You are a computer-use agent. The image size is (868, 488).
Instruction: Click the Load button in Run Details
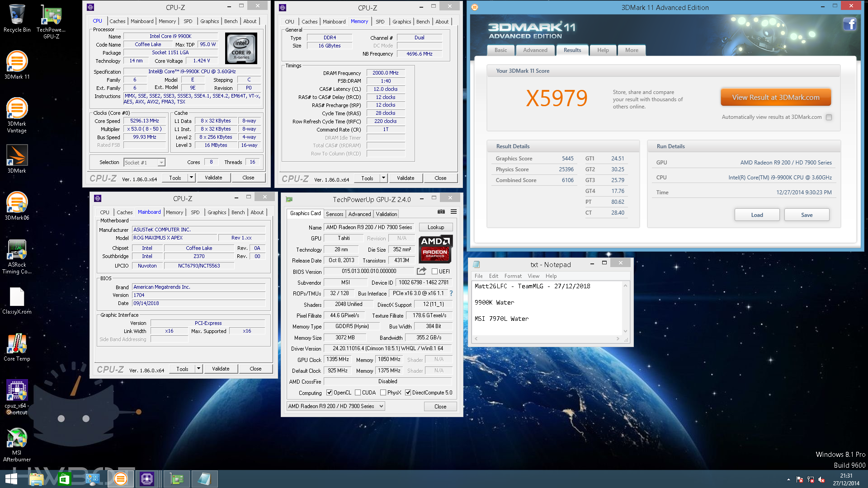(x=757, y=215)
